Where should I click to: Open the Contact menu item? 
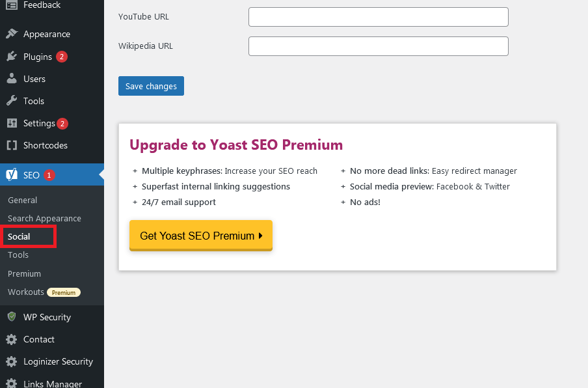tap(38, 339)
